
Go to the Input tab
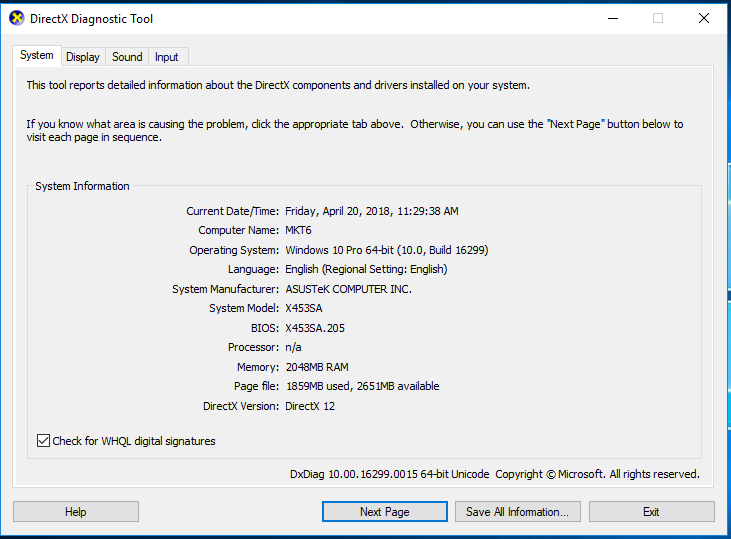point(167,57)
